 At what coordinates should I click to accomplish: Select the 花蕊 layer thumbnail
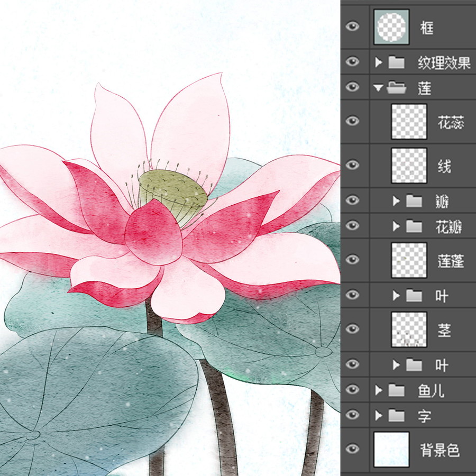coord(409,122)
